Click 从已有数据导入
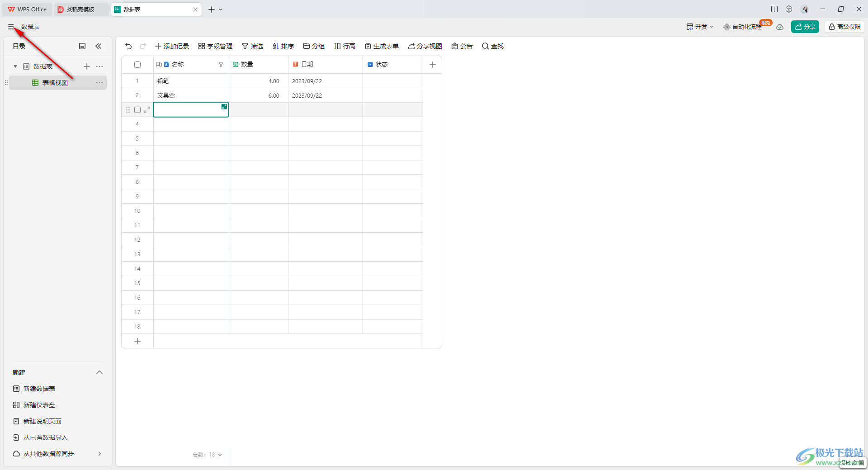 point(41,437)
